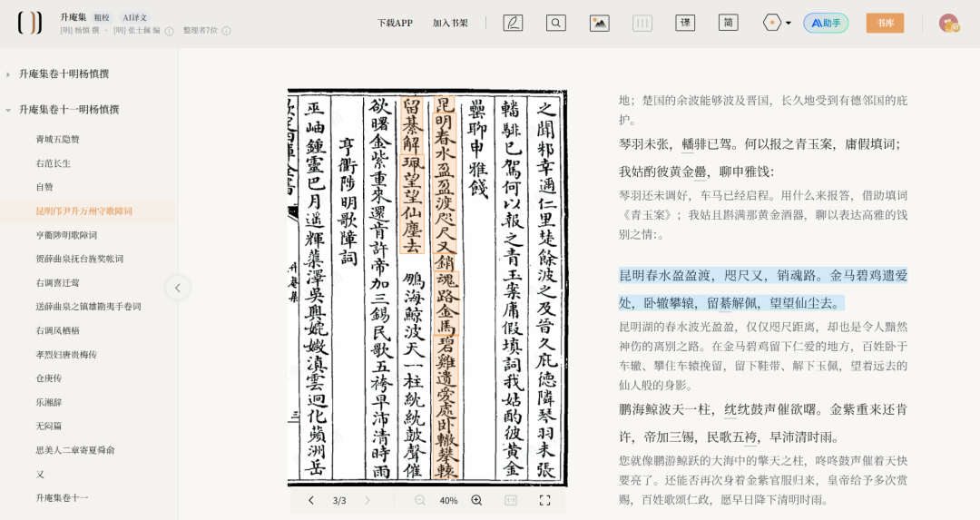Viewport: 980px width, 520px height.
Task: Open section 自赞
Action: pyautogui.click(x=44, y=187)
